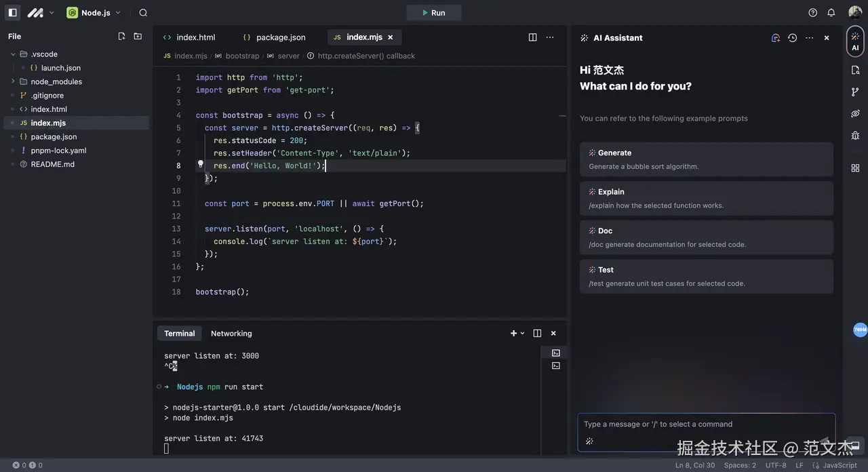Create a new file in File explorer
The image size is (868, 472).
click(x=121, y=37)
